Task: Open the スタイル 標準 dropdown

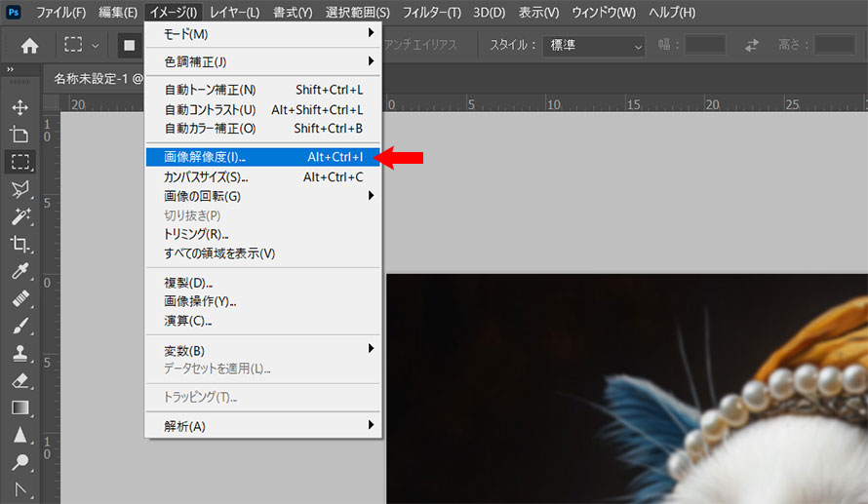Action: 594,46
